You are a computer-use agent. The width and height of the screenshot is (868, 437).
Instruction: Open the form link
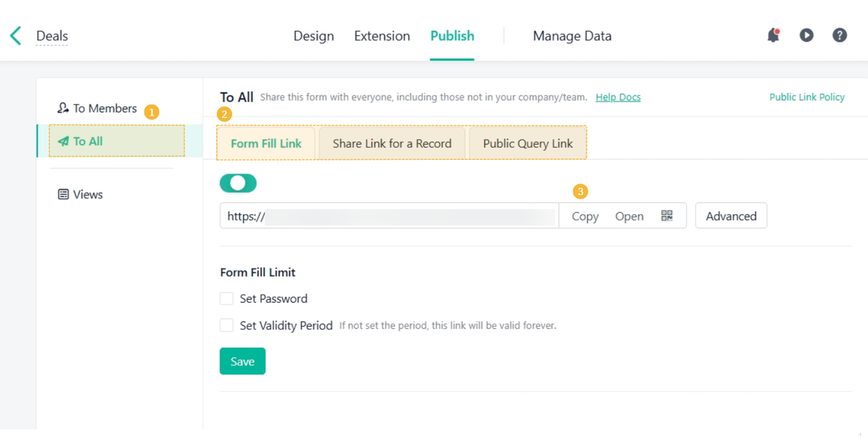click(x=629, y=216)
